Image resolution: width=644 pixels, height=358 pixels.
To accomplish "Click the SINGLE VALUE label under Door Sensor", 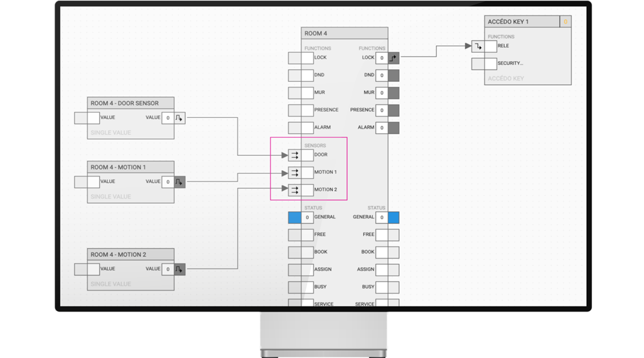I will (x=111, y=133).
